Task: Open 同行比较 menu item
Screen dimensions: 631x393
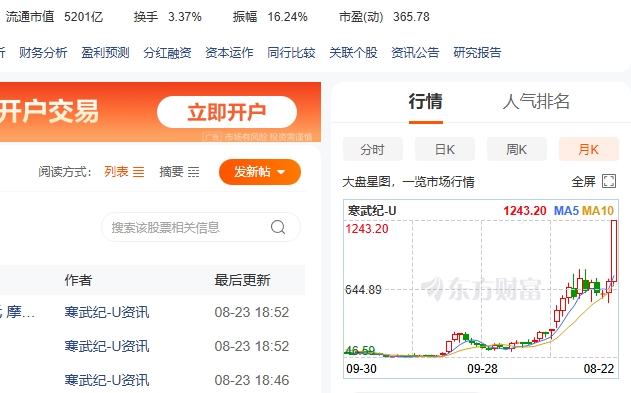Action: pyautogui.click(x=291, y=53)
